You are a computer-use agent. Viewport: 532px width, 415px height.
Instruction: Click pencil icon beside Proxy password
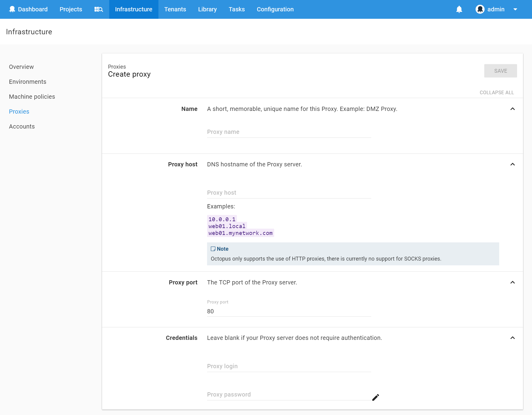pyautogui.click(x=376, y=397)
